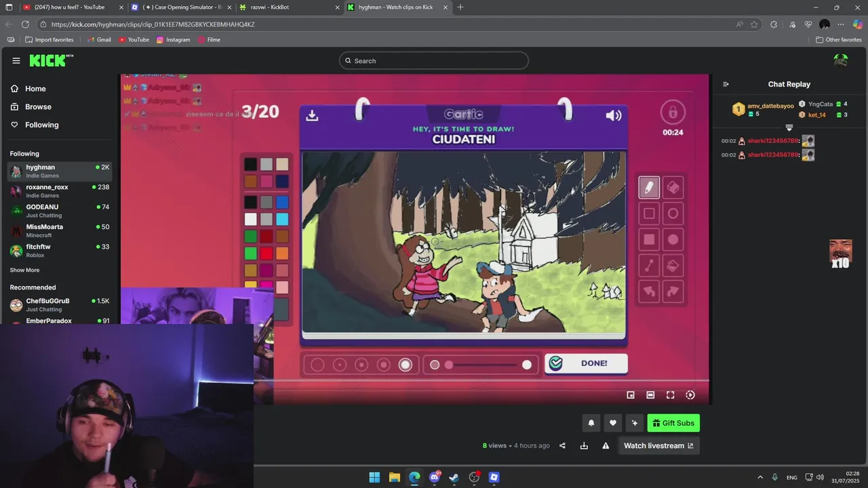Open the Other favorites folder
Image resolution: width=868 pixels, height=488 pixels.
(x=839, y=39)
